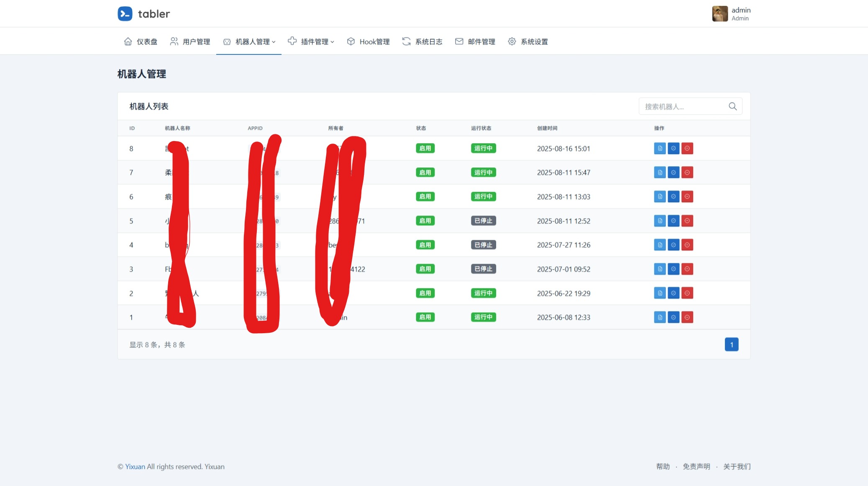Image resolution: width=868 pixels, height=486 pixels.
Task: Click creation time 2025-08-16 15:01
Action: point(563,149)
